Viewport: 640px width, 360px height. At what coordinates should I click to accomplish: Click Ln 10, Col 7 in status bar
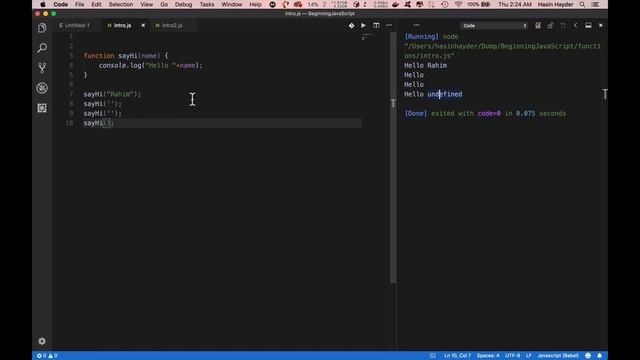point(457,356)
